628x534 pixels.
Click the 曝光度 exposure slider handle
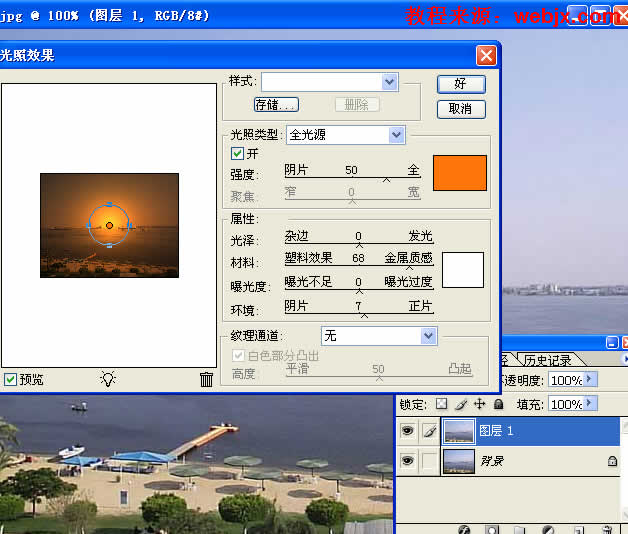(x=359, y=291)
